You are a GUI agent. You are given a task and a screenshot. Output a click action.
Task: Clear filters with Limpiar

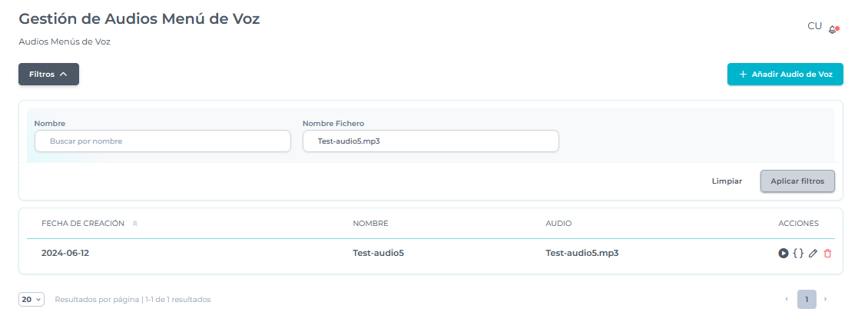pyautogui.click(x=727, y=181)
